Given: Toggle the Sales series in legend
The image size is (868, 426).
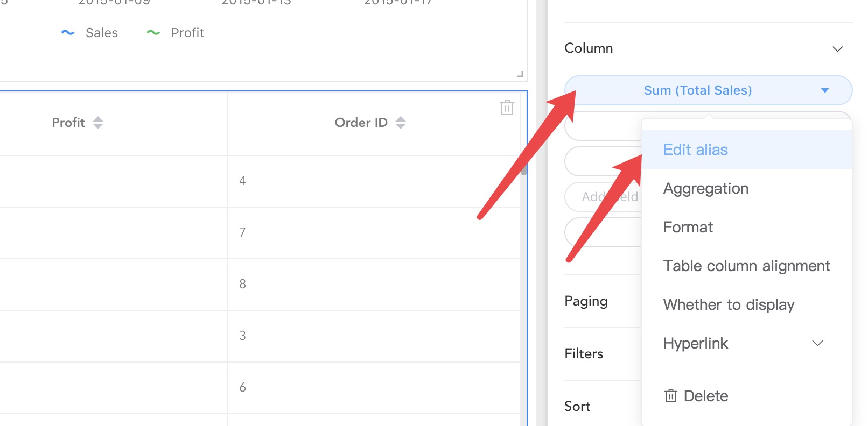Looking at the screenshot, I should point(101,33).
